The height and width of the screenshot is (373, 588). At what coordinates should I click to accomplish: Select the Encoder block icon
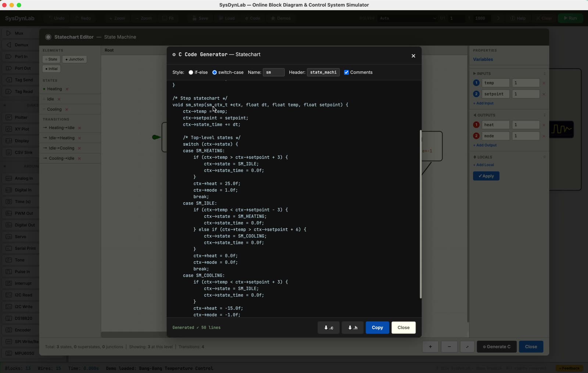(x=8, y=330)
